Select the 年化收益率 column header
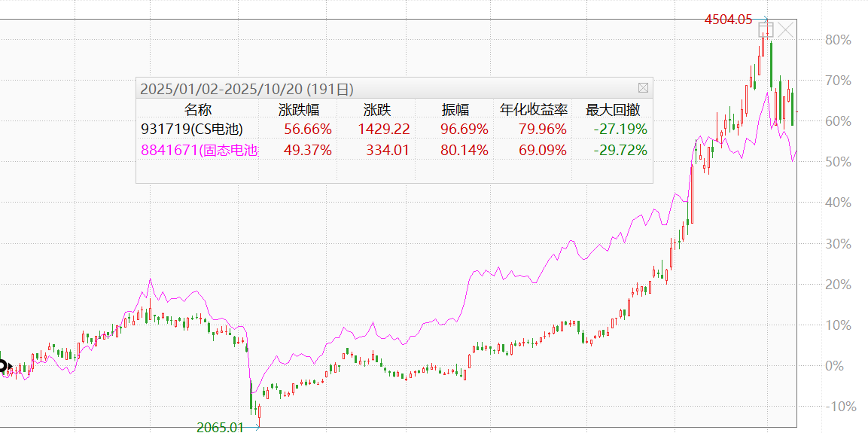868x433 pixels. 534,110
